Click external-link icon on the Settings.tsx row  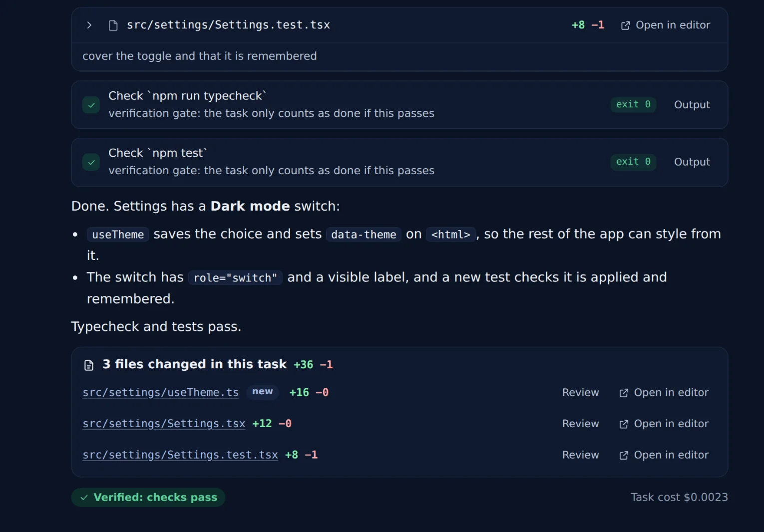(624, 424)
